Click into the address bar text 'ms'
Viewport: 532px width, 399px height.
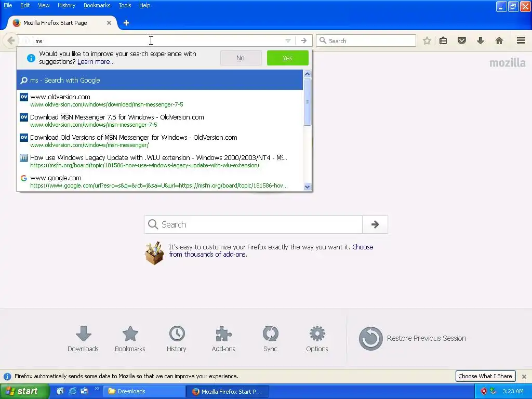[x=39, y=41]
